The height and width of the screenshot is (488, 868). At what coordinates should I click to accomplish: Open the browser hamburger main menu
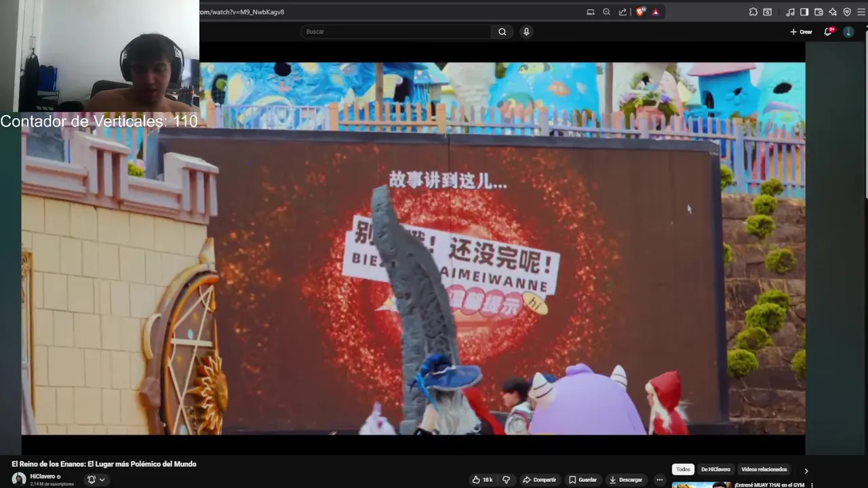[861, 12]
